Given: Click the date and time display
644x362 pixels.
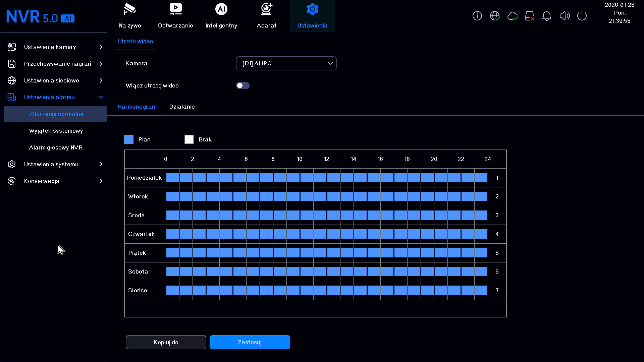Looking at the screenshot, I should click(620, 13).
